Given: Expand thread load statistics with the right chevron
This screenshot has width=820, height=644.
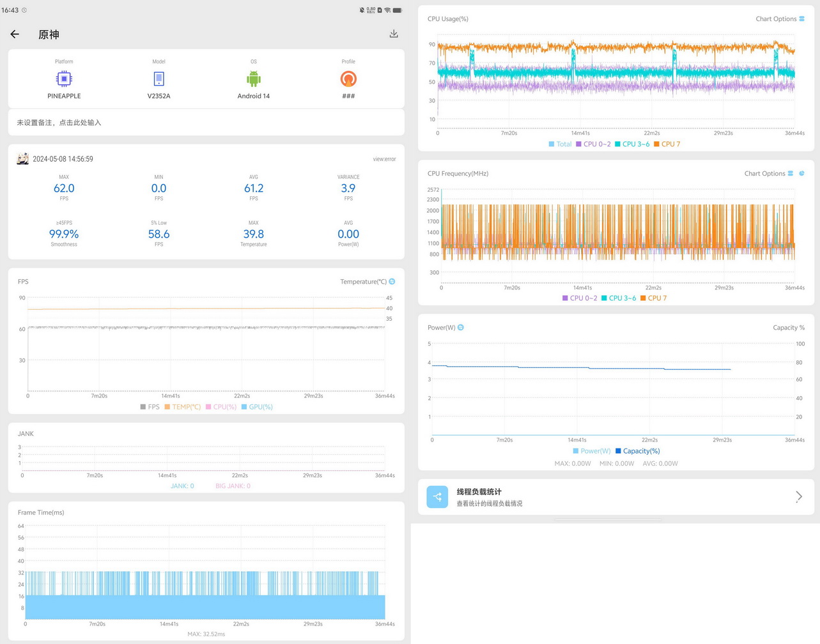Looking at the screenshot, I should 799,496.
